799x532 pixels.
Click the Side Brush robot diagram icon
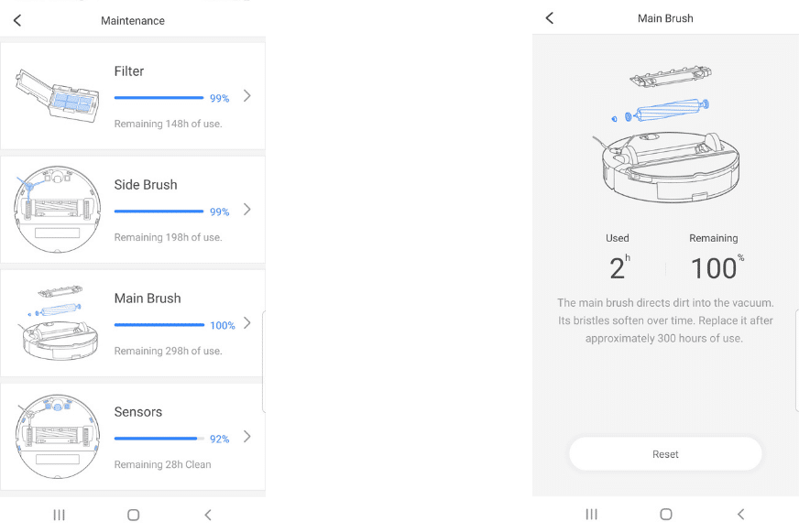pyautogui.click(x=57, y=209)
